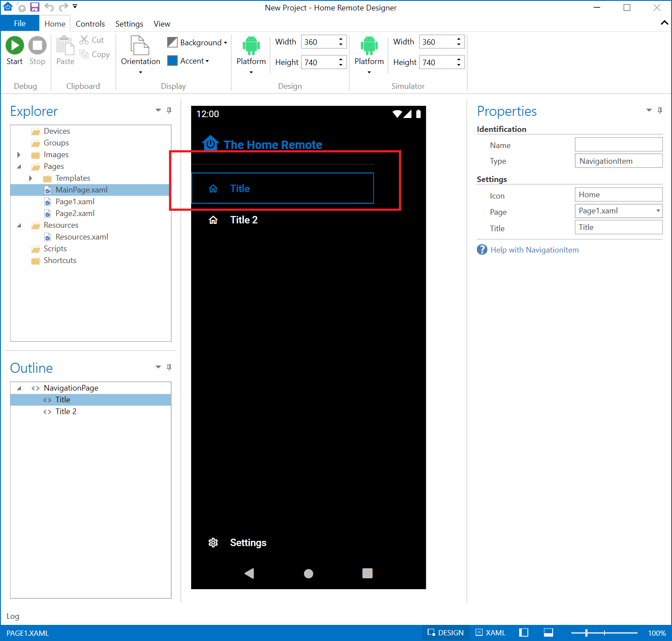Click the Simulator group Android Platform icon
Screen dimensions: 672x641
[x=369, y=45]
